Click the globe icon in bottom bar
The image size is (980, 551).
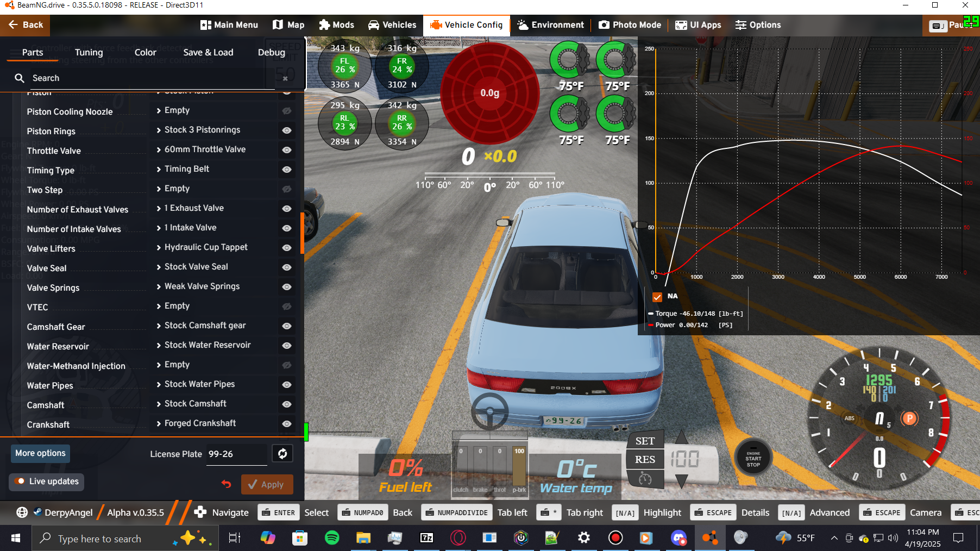(22, 512)
